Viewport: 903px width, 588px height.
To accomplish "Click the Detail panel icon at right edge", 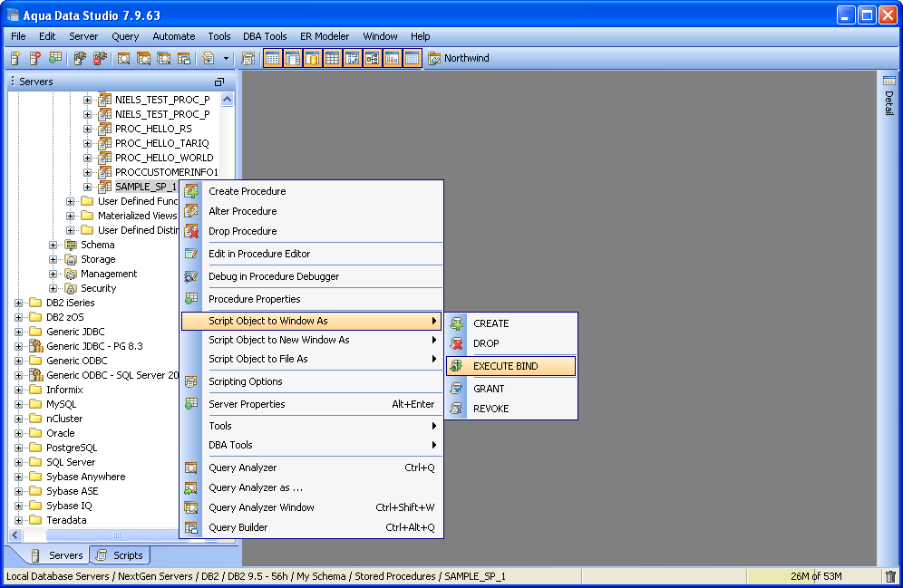I will click(x=889, y=81).
